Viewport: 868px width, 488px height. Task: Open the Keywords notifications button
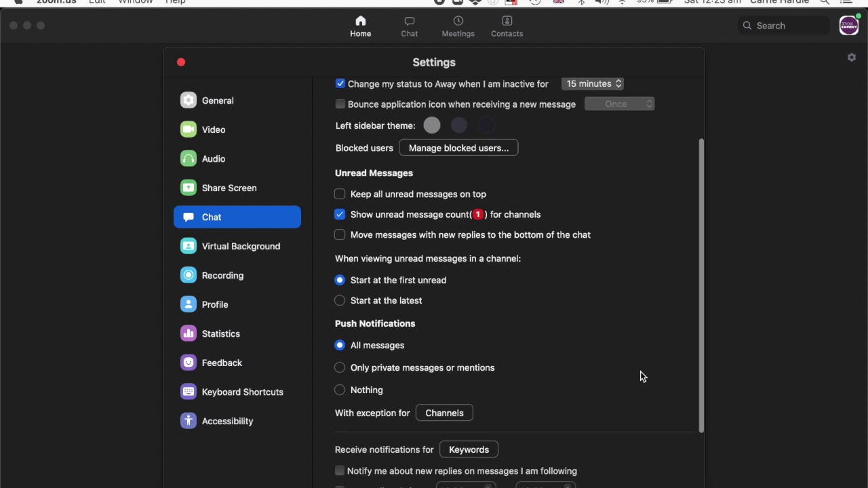click(x=469, y=449)
